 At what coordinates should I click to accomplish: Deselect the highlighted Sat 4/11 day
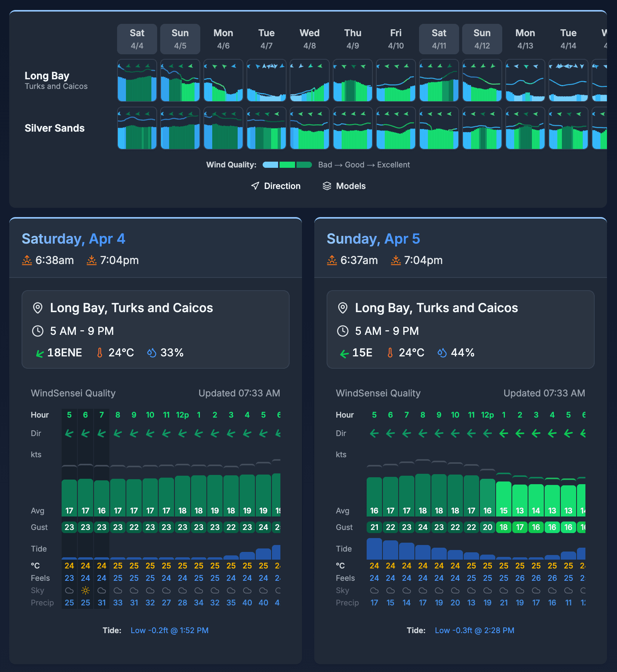pos(439,38)
